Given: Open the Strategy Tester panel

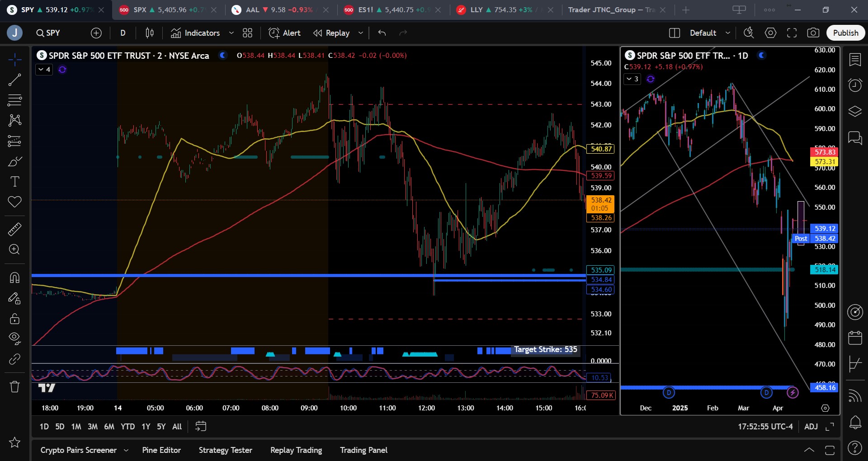Looking at the screenshot, I should [x=226, y=450].
